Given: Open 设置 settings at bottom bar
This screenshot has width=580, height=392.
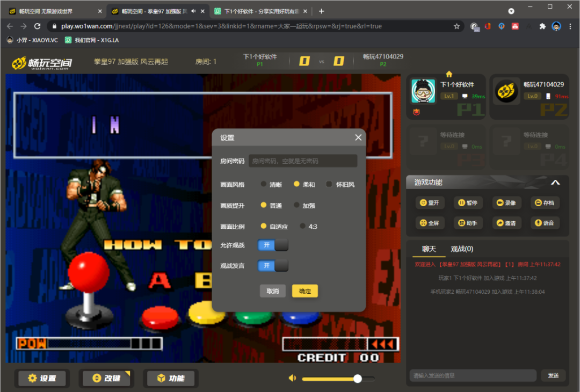Looking at the screenshot, I should 42,378.
